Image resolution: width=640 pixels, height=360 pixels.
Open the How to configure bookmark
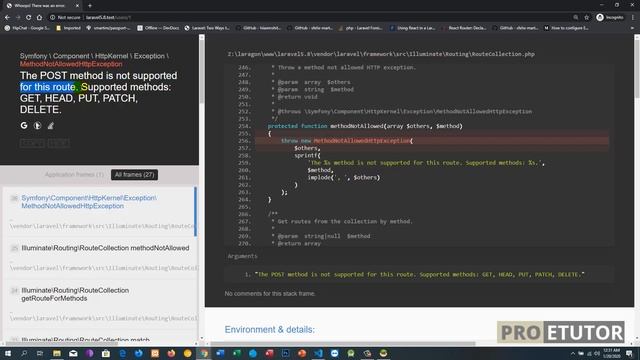pyautogui.click(x=566, y=28)
